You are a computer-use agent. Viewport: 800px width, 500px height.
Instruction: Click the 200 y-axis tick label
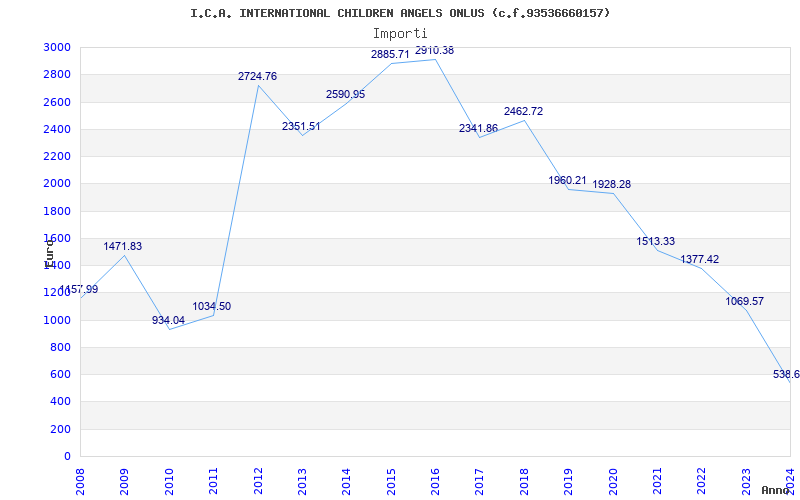[x=60, y=430]
